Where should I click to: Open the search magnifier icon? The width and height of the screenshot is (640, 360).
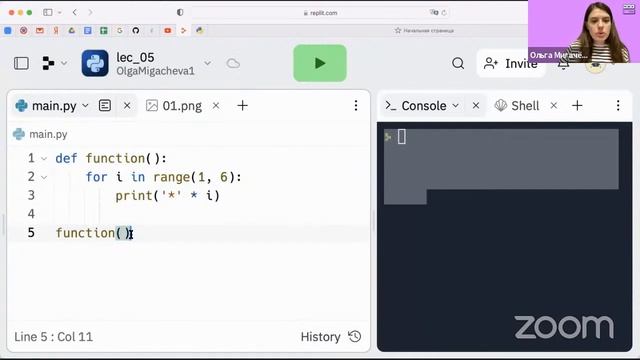pos(458,63)
